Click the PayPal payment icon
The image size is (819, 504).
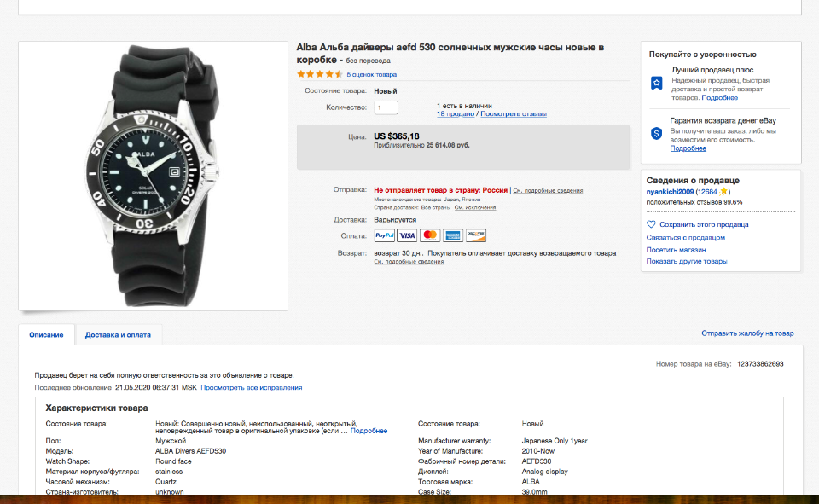click(x=385, y=235)
